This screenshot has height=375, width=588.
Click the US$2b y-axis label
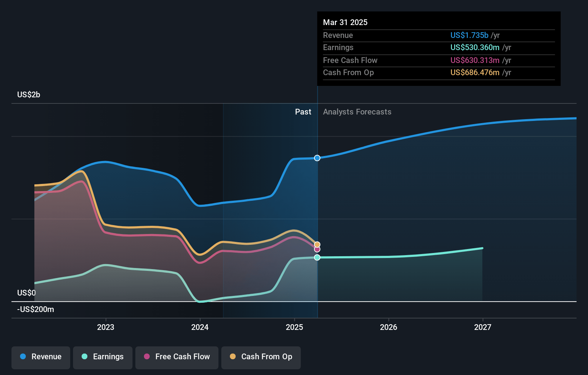(x=29, y=94)
